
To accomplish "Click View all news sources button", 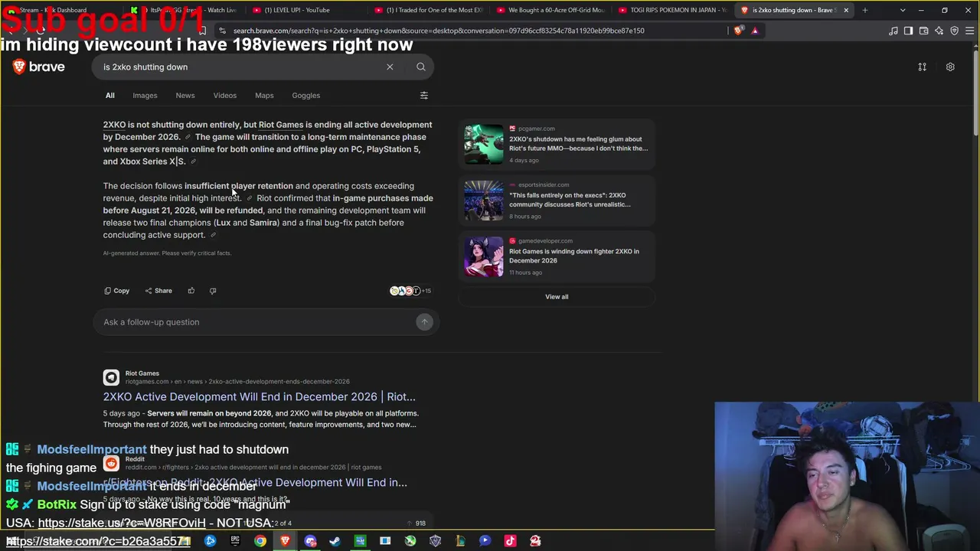I will 557,297.
